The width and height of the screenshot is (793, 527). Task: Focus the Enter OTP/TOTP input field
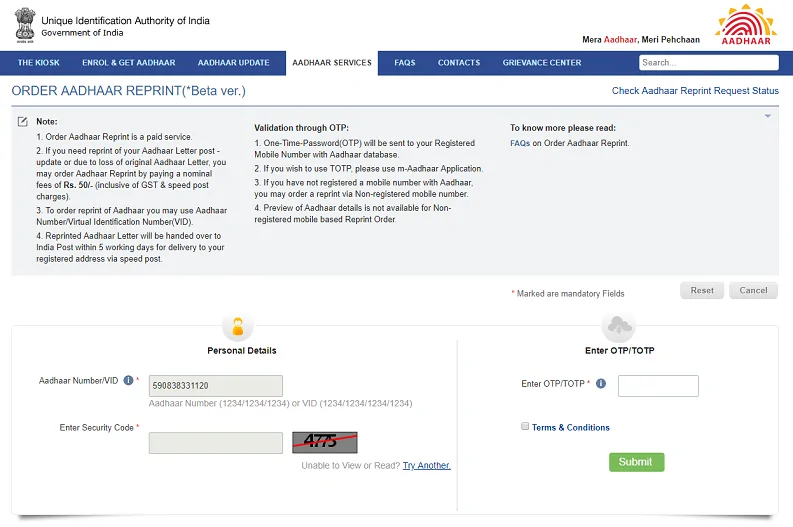tap(658, 386)
